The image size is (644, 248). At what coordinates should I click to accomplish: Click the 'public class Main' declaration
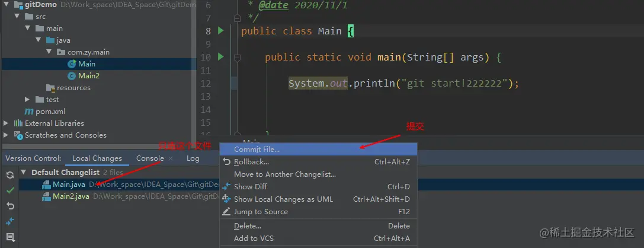[x=291, y=31]
